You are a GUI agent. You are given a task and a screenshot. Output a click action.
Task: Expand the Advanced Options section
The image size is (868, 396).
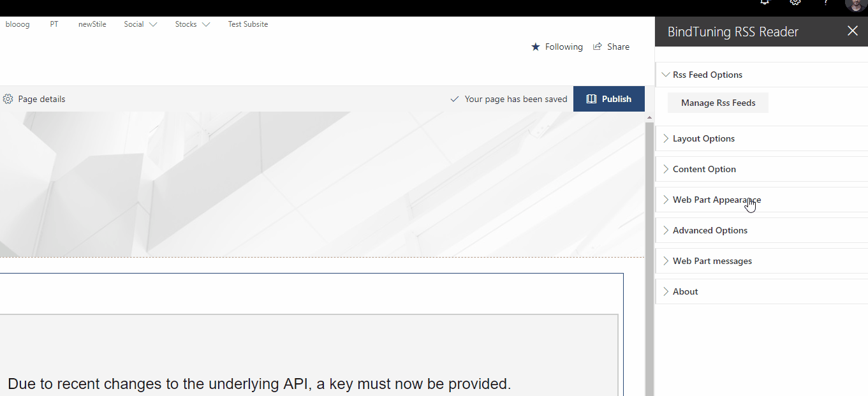tap(761, 230)
